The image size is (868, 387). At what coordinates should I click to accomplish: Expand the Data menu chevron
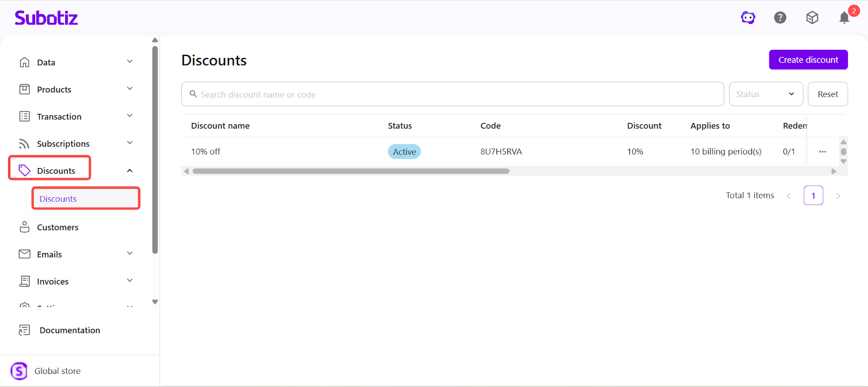(130, 62)
